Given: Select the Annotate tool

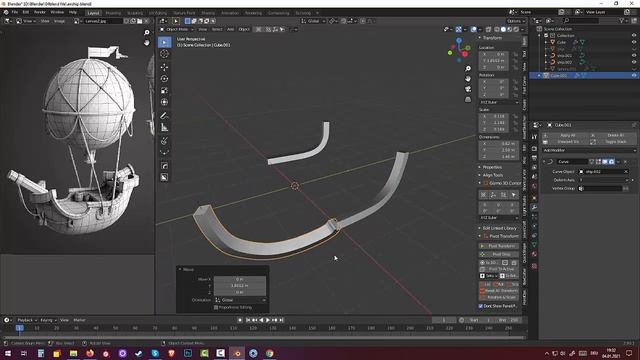Looking at the screenshot, I should [x=164, y=116].
